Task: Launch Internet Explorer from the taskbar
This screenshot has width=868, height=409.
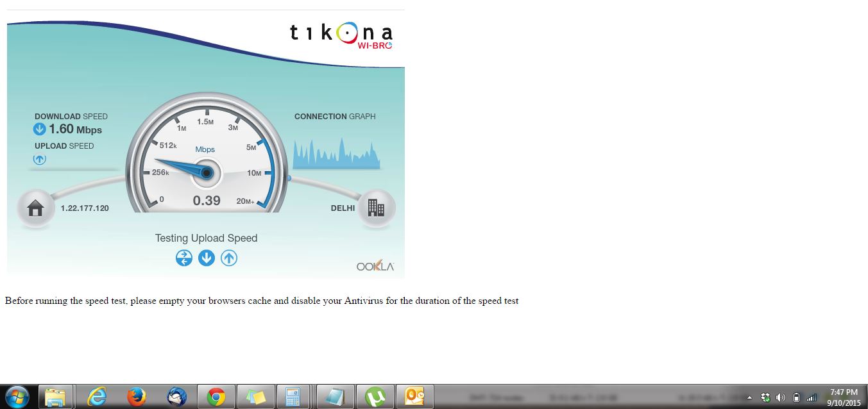Action: point(96,397)
